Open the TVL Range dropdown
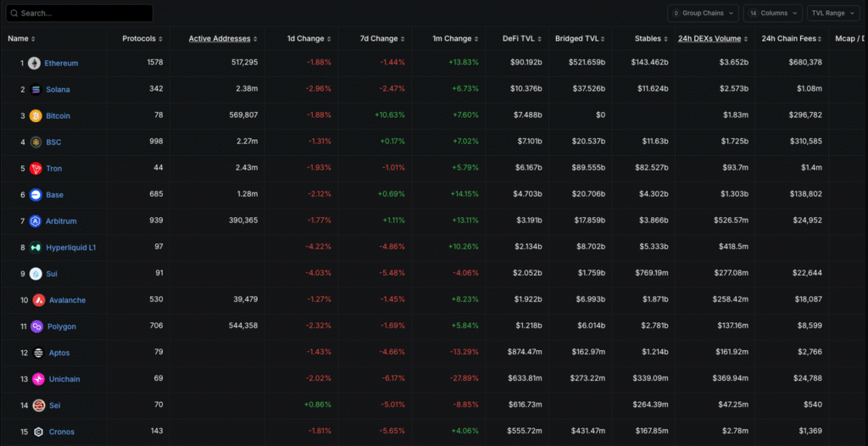This screenshot has width=868, height=446. tap(833, 14)
